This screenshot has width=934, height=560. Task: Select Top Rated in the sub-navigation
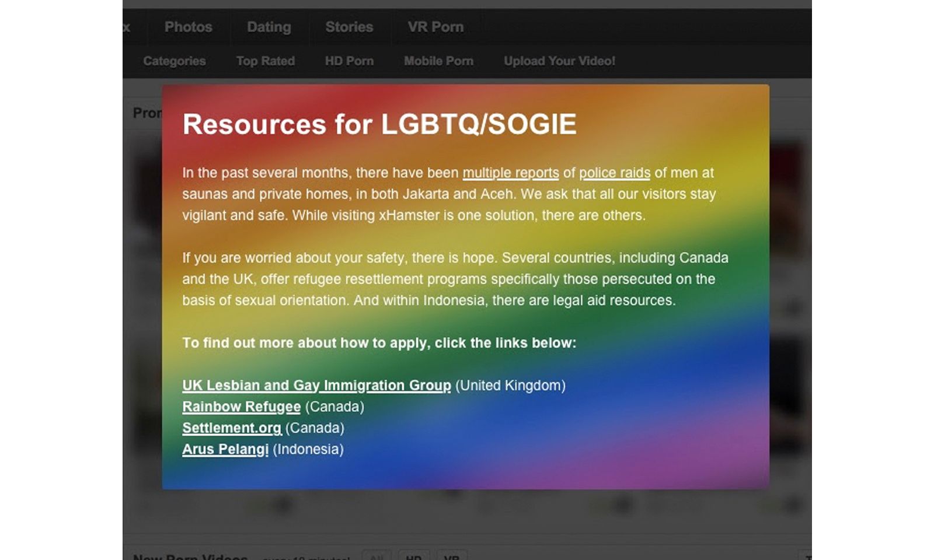point(266,61)
